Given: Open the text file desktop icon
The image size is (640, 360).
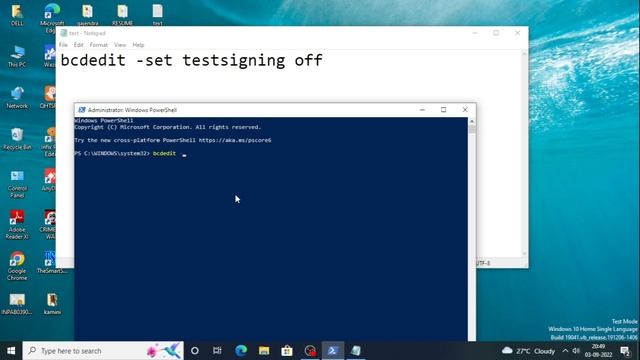Looking at the screenshot, I should pyautogui.click(x=158, y=15).
